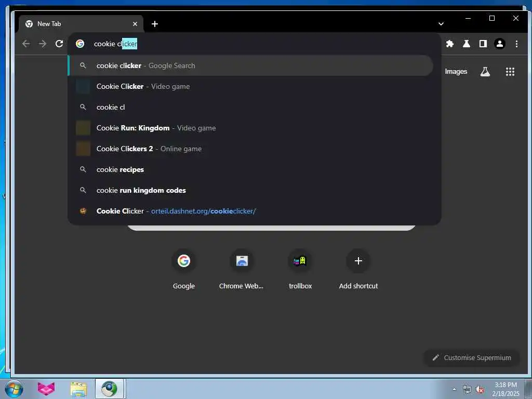Open the Extensions puzzle-piece icon
This screenshot has width=532, height=399.
coord(450,44)
